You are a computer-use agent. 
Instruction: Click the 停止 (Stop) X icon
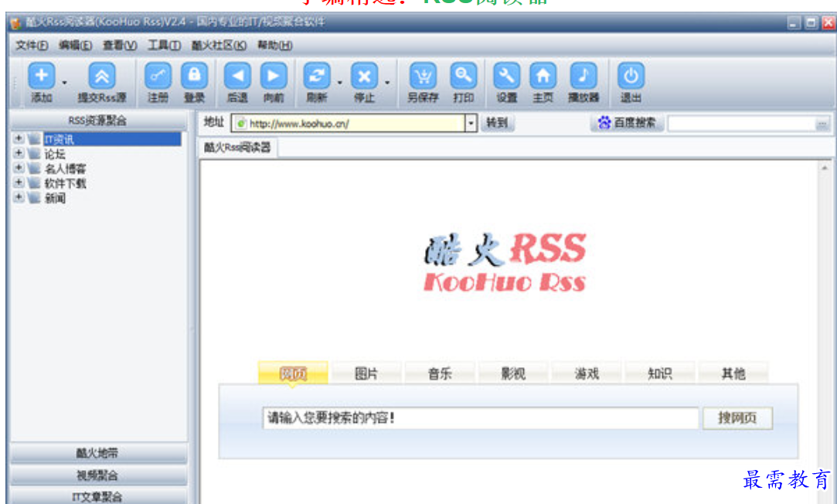click(x=364, y=76)
